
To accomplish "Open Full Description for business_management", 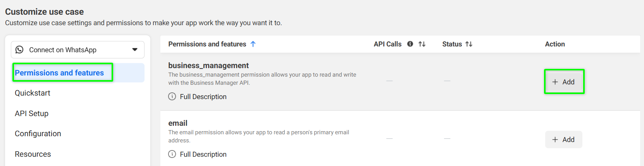I will (203, 97).
